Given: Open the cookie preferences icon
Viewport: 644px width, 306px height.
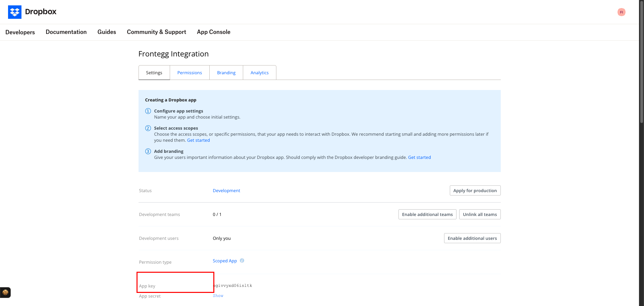Looking at the screenshot, I should click(5, 293).
